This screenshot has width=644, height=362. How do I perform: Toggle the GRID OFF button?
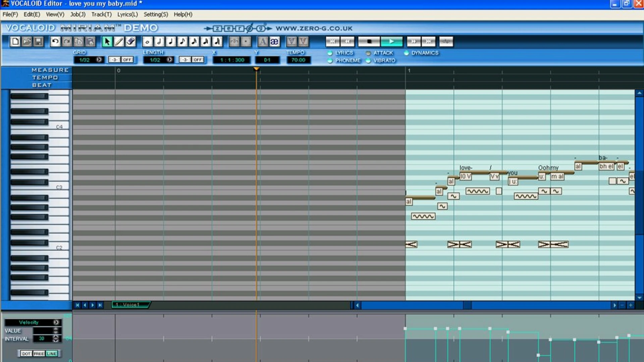point(127,60)
